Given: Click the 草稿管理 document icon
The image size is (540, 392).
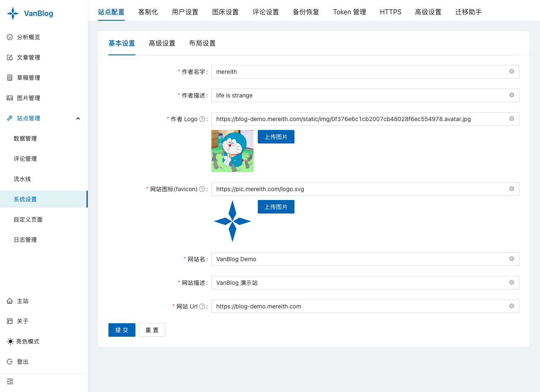Looking at the screenshot, I should (x=10, y=78).
